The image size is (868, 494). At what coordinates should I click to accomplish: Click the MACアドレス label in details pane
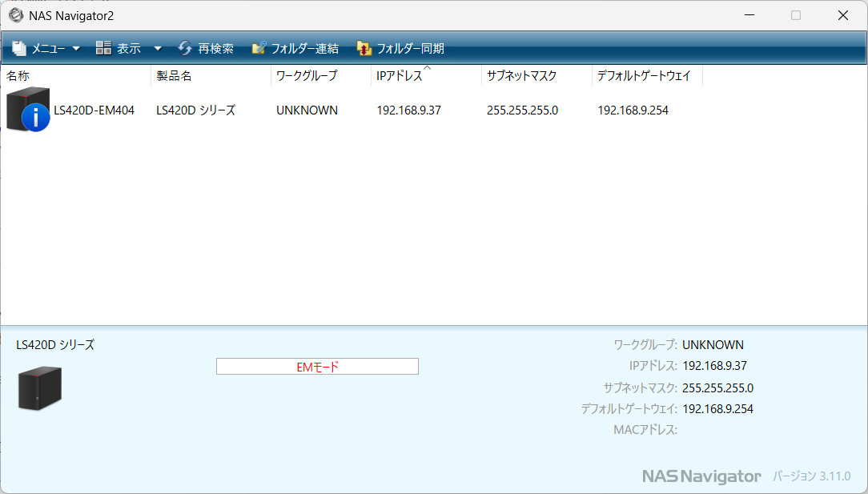coord(645,430)
